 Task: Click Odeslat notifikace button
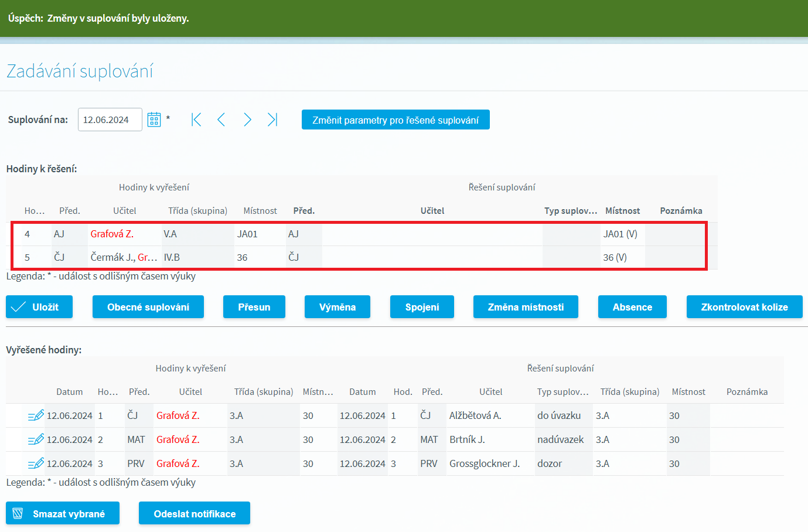pos(195,513)
